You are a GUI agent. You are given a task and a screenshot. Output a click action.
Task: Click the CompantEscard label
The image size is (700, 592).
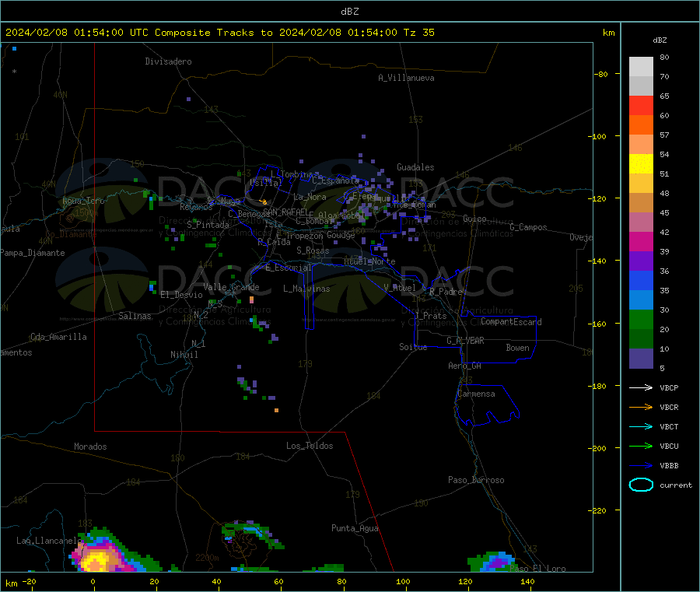pyautogui.click(x=511, y=321)
